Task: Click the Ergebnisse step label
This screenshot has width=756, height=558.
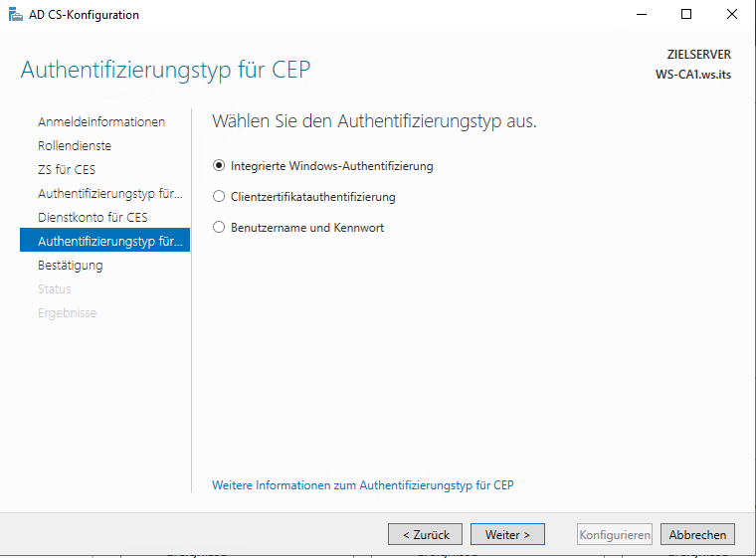Action: 67,313
